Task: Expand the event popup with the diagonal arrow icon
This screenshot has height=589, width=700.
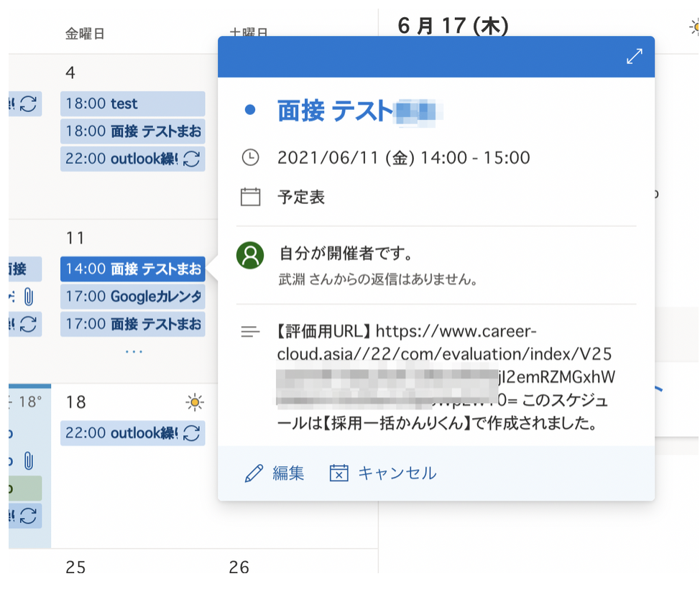Action: point(635,55)
